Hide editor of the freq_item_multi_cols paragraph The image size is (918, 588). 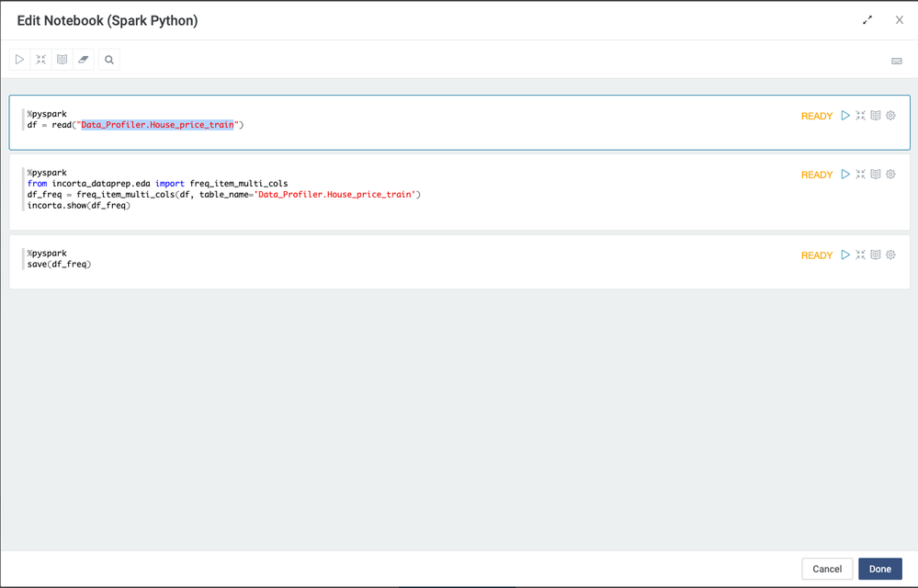860,175
